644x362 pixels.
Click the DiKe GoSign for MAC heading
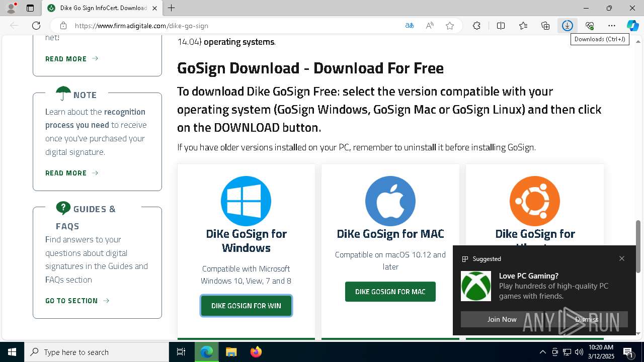pyautogui.click(x=390, y=234)
